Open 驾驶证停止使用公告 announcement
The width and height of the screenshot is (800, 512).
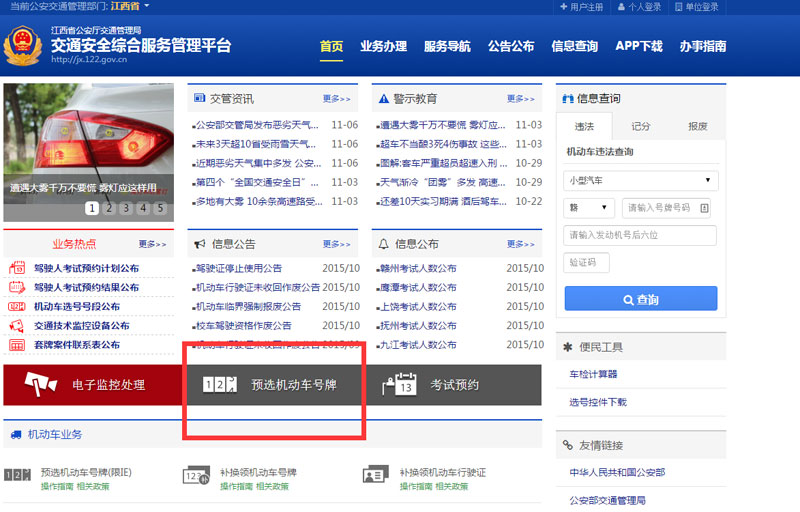click(x=239, y=268)
